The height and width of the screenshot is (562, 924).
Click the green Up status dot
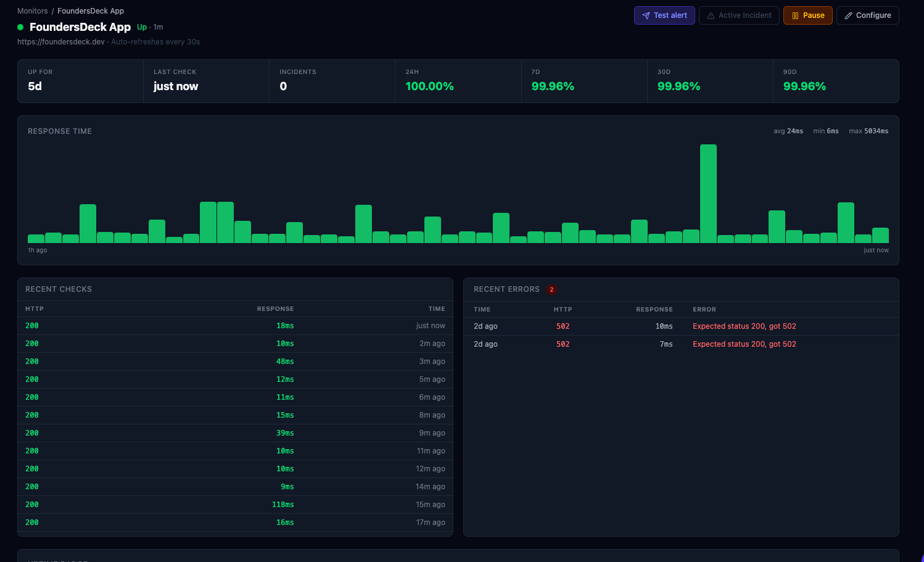tap(20, 27)
